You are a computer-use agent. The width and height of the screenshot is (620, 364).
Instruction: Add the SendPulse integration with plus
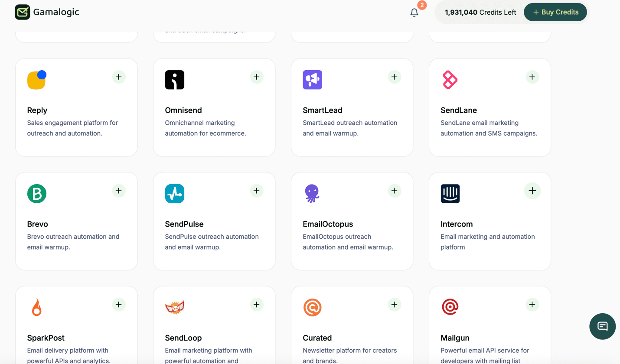(257, 191)
